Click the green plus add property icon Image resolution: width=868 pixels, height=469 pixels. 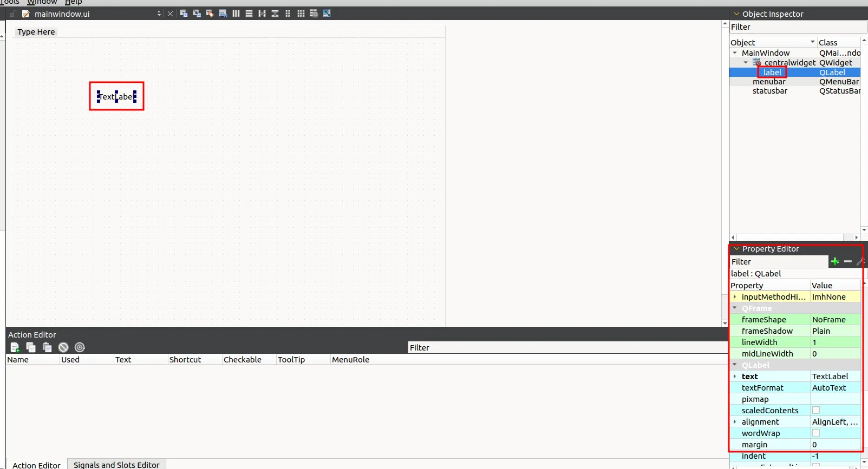tap(835, 262)
